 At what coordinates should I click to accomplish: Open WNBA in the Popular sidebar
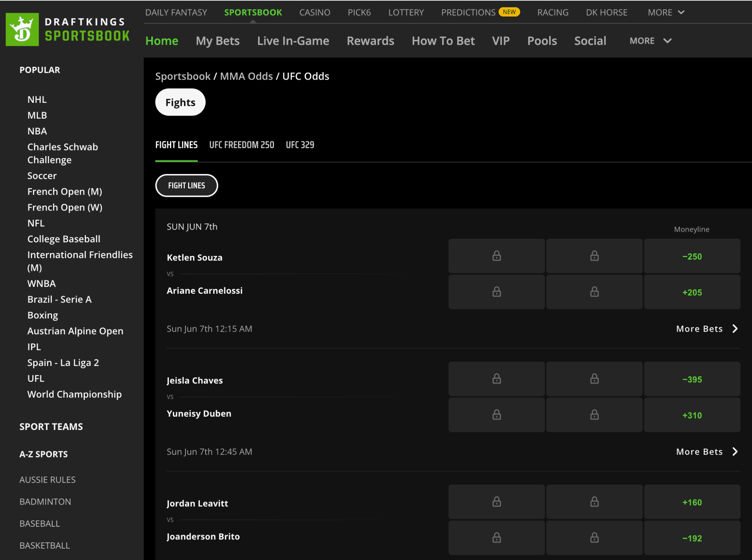pyautogui.click(x=41, y=283)
